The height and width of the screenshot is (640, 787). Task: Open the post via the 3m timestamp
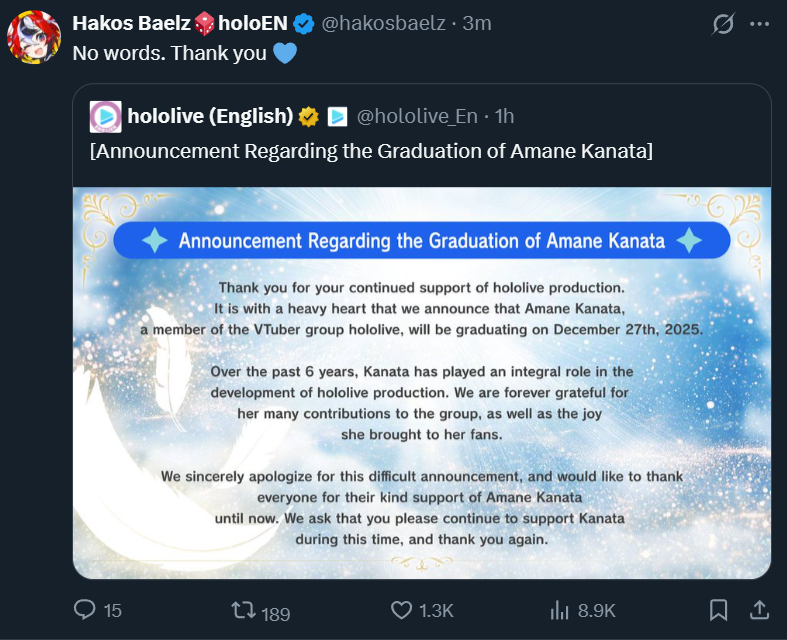click(477, 22)
